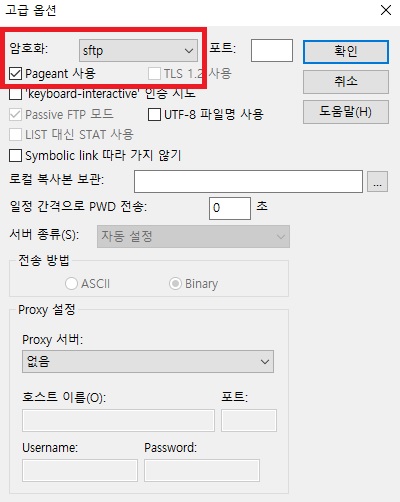This screenshot has height=502, width=400.
Task: Enable 'keyboard-interactive' 인증 시도 checkbox
Action: tap(15, 94)
